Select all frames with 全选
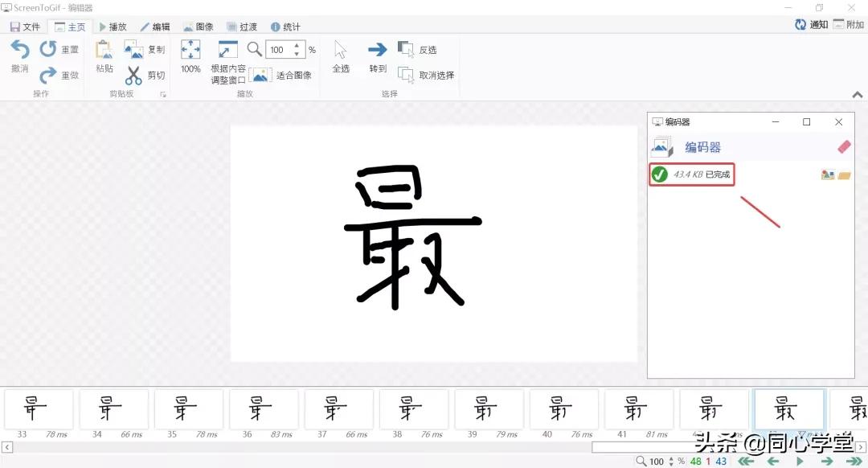The image size is (868, 468). [x=341, y=57]
